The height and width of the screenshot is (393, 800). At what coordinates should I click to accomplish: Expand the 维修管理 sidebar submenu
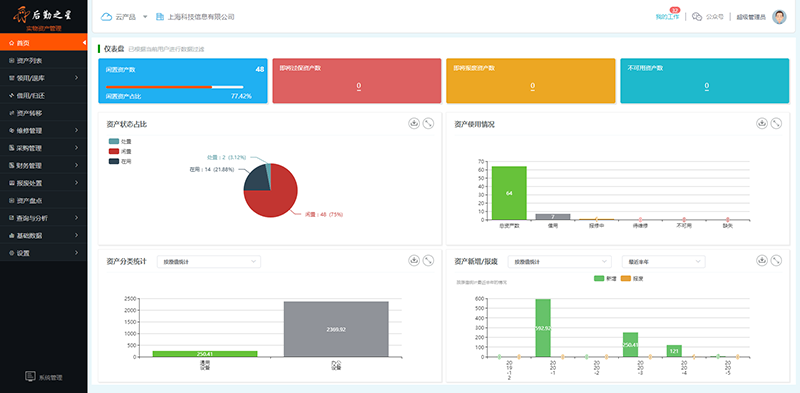pos(43,131)
